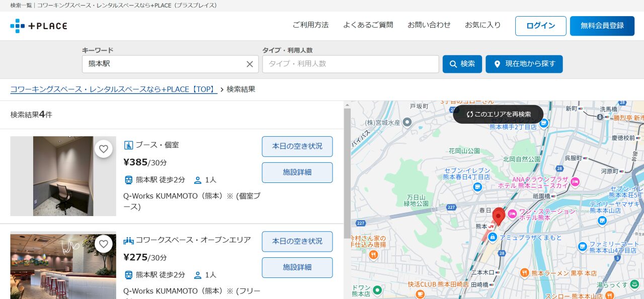This screenshot has width=644, height=299.
Task: Click the 無料会員登録 button
Action: point(602,26)
